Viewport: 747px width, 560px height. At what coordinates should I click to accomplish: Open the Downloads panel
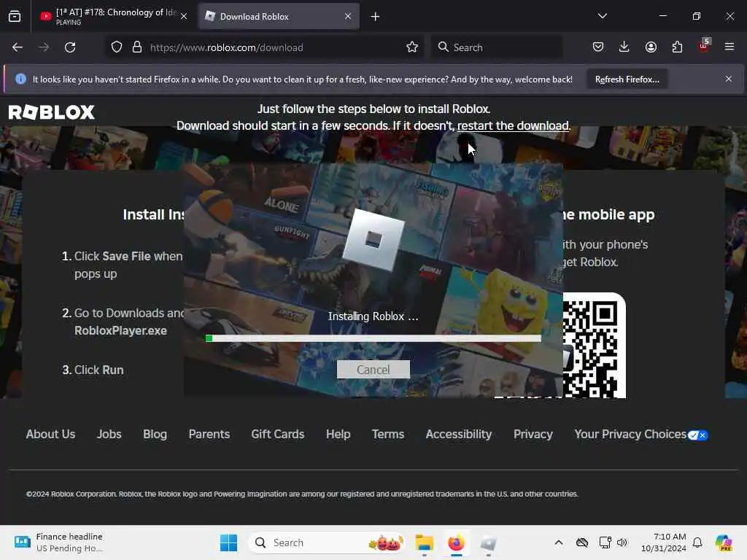(624, 47)
